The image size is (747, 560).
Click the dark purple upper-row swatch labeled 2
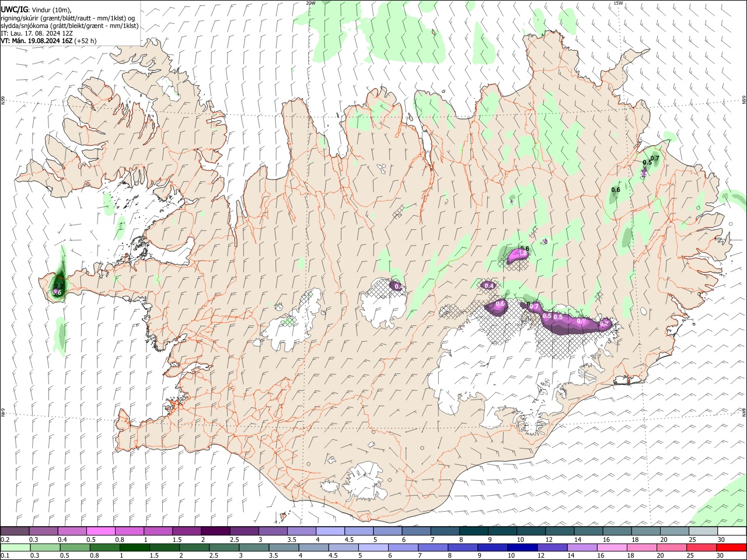click(215, 531)
